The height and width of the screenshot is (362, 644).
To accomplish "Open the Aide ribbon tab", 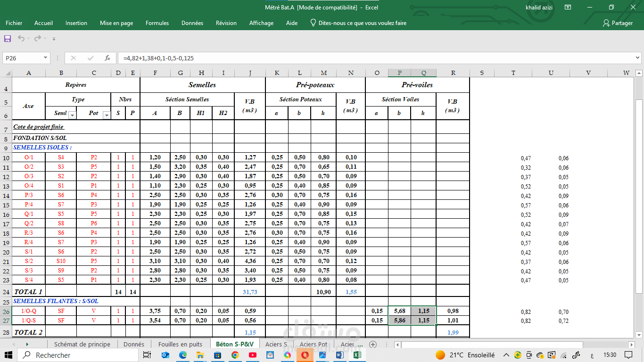I will (292, 23).
